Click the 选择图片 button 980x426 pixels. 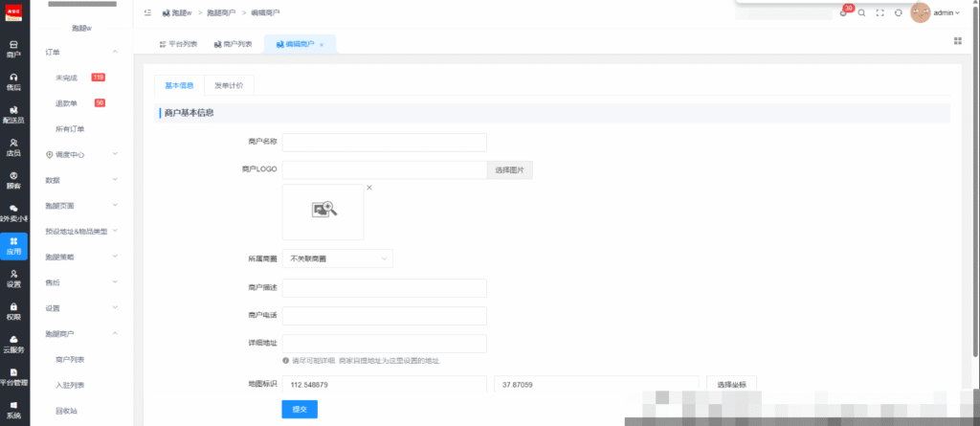click(510, 170)
